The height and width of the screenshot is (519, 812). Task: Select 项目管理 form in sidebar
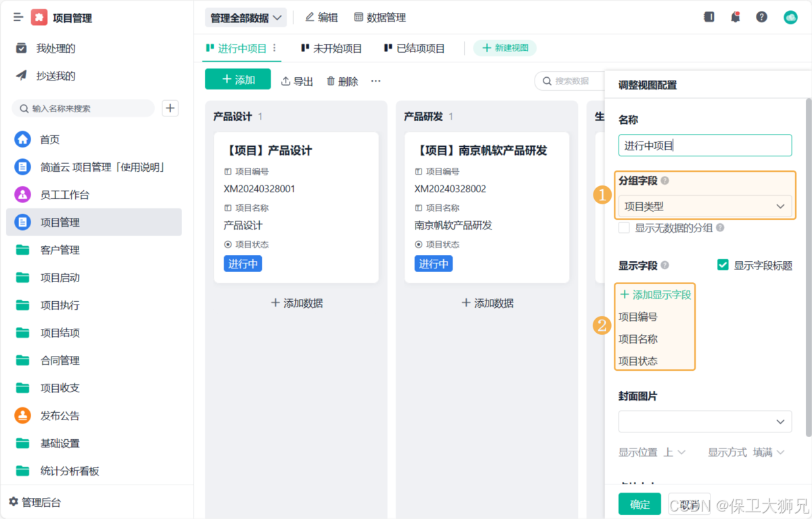point(94,222)
